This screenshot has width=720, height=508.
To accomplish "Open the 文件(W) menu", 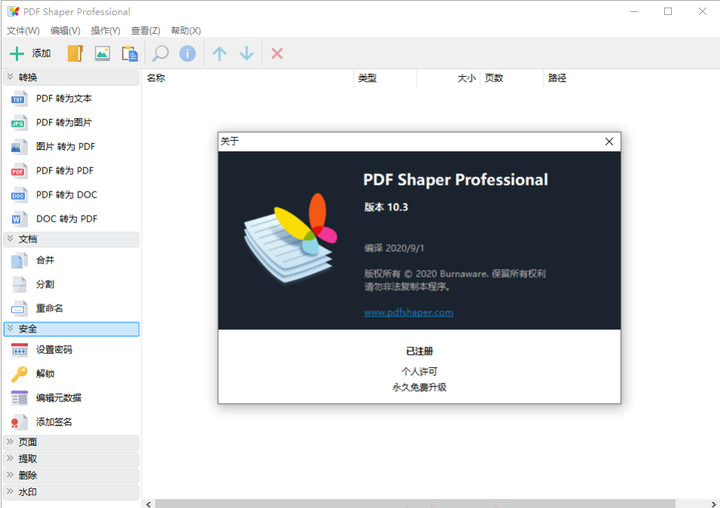I will 23,31.
